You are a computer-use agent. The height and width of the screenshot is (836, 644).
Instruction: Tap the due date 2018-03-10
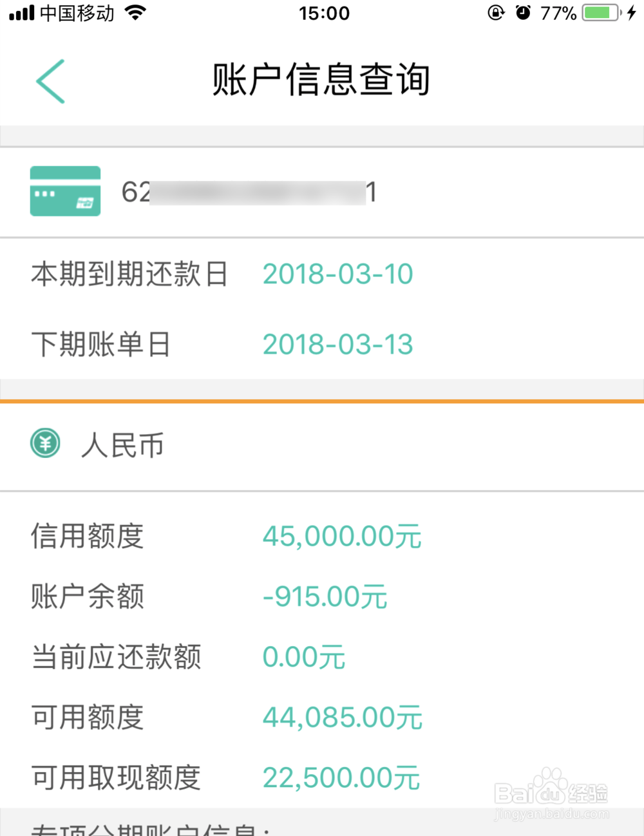[337, 274]
